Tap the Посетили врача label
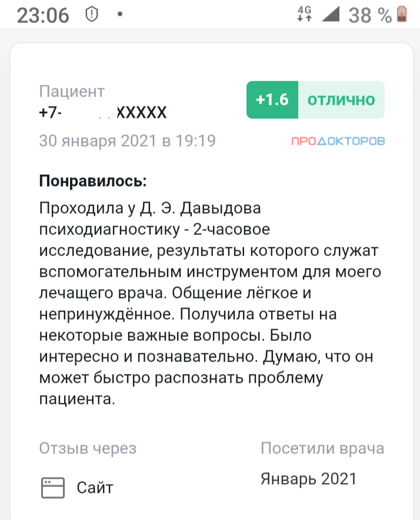The height and width of the screenshot is (520, 420). 322,449
